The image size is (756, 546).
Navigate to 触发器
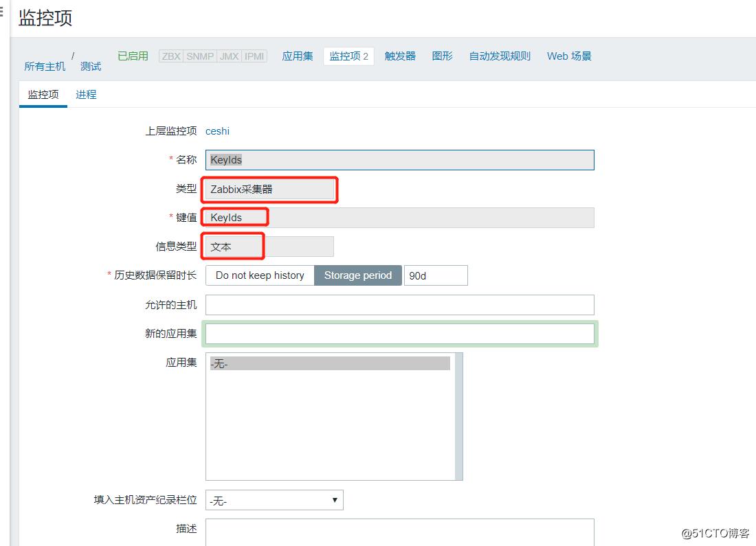[x=400, y=56]
